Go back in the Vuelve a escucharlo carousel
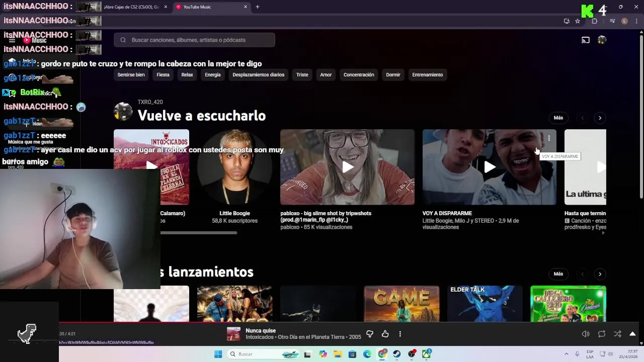The height and width of the screenshot is (362, 644). click(x=583, y=118)
